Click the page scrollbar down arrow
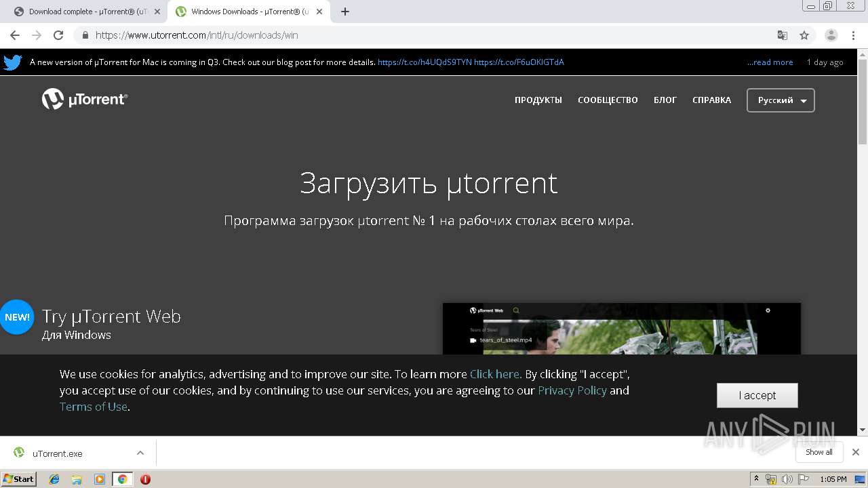This screenshot has width=868, height=488. click(x=863, y=430)
